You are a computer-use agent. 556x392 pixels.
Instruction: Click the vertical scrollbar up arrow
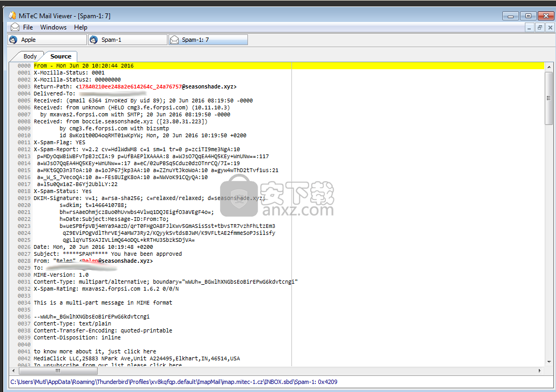pos(549,66)
